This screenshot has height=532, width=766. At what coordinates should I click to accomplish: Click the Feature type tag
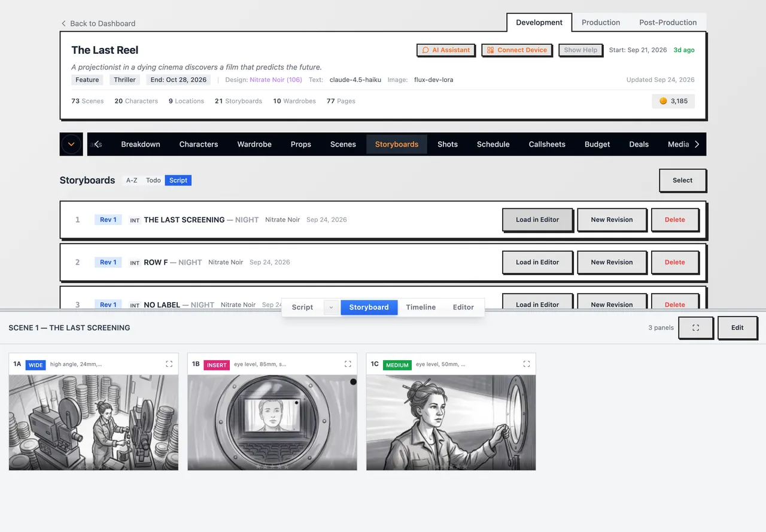click(87, 80)
